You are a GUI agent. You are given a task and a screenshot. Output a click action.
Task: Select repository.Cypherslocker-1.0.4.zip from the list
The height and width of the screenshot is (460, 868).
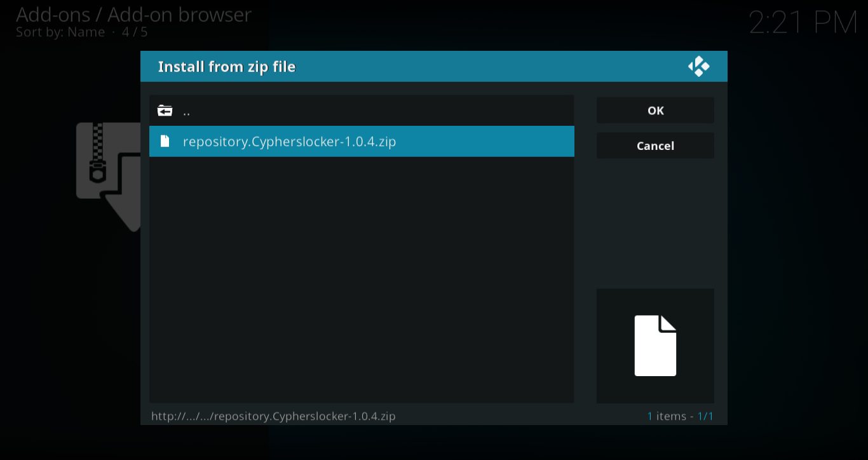362,141
